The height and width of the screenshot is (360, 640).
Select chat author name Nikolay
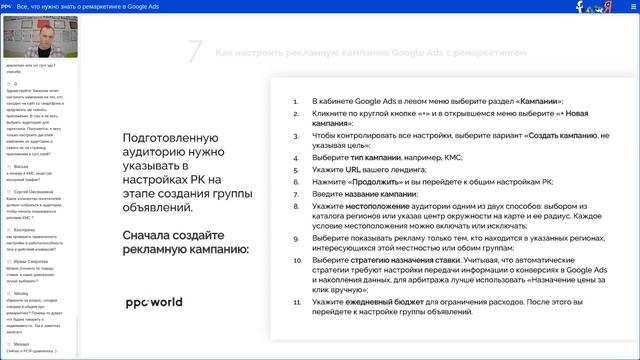coord(21,293)
